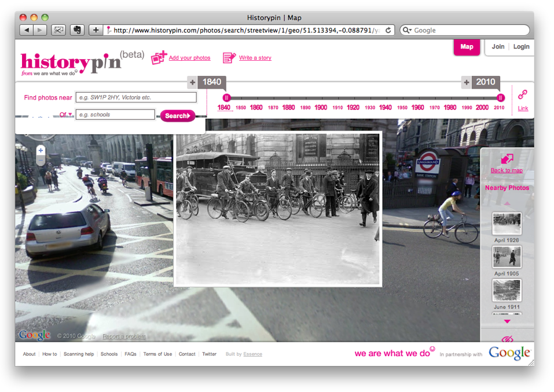Click the chain Link icon

click(x=523, y=94)
